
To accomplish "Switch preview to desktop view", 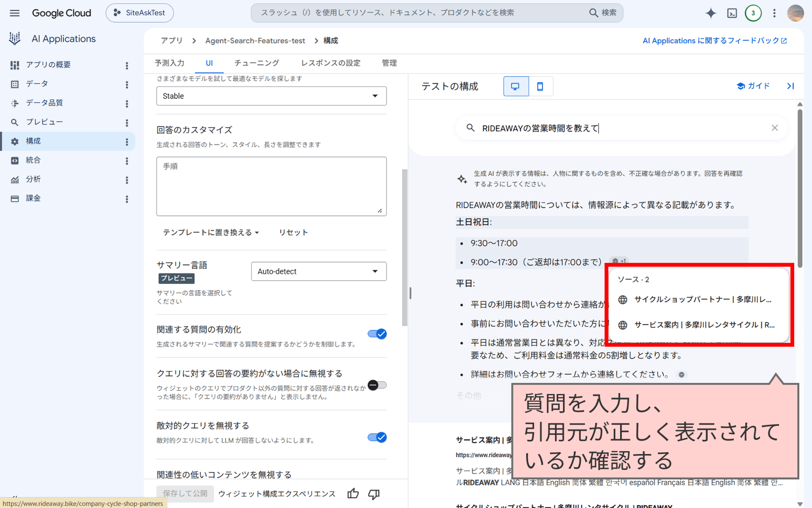I will [x=515, y=86].
